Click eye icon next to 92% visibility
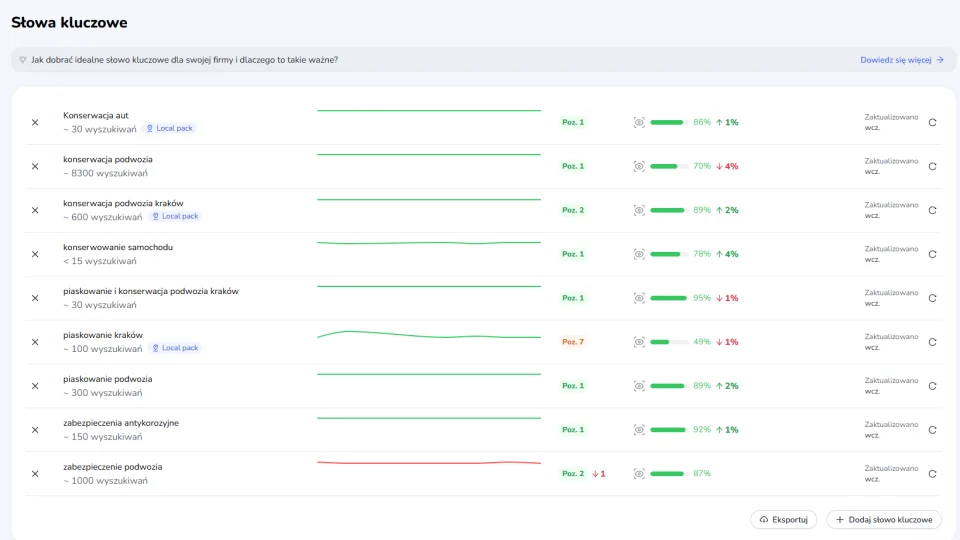The height and width of the screenshot is (540, 960). point(639,430)
